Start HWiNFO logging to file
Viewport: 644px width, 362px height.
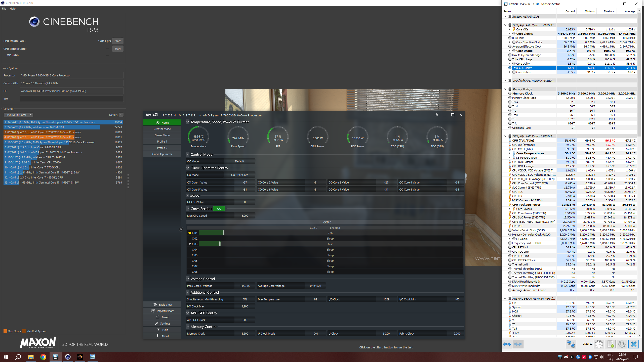click(x=611, y=344)
